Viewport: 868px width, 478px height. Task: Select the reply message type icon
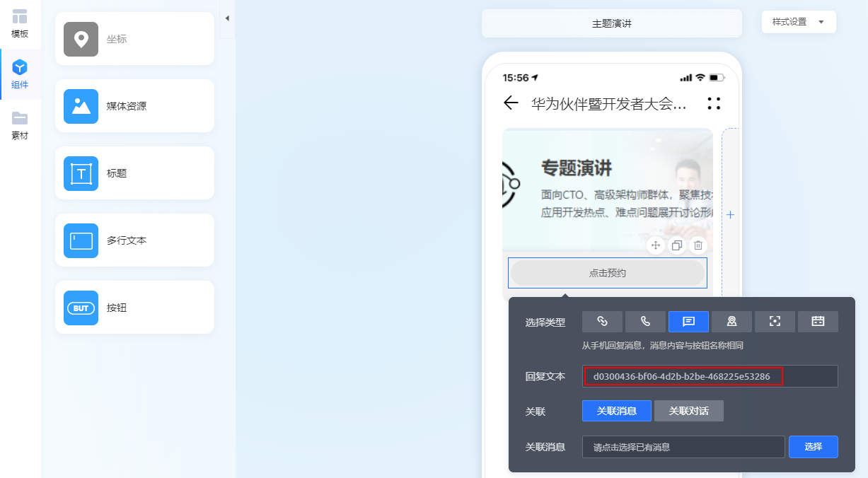[x=688, y=322]
